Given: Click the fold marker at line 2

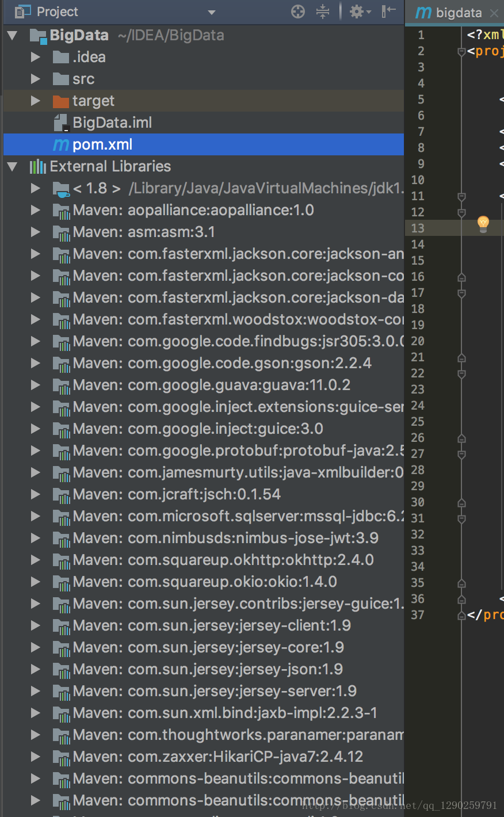Looking at the screenshot, I should pos(461,52).
